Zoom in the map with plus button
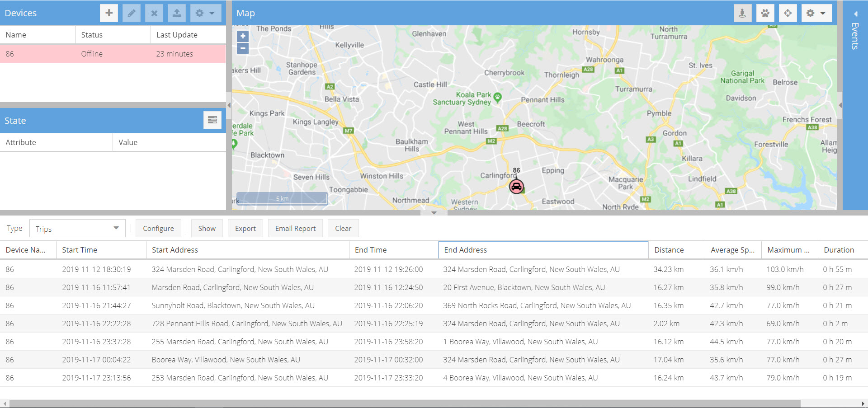The width and height of the screenshot is (868, 408). (243, 36)
